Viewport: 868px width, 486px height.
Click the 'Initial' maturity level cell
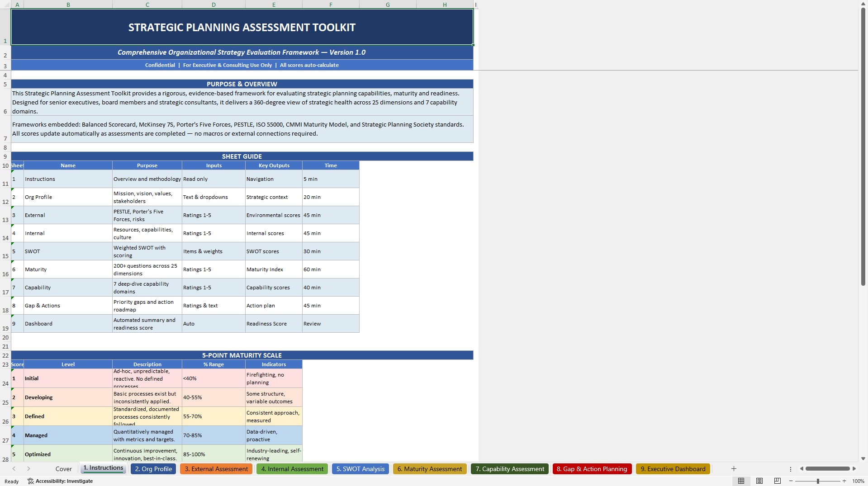tap(68, 378)
